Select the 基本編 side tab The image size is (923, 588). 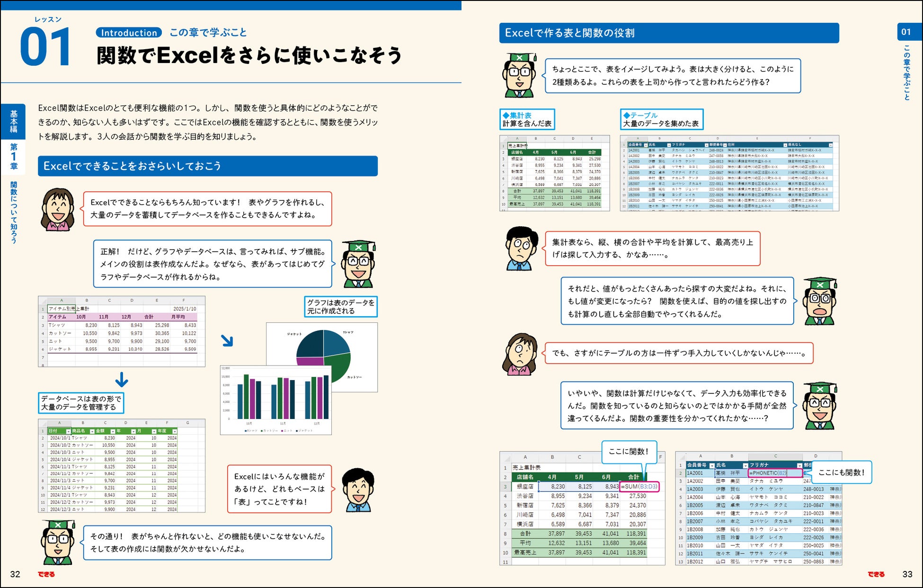coord(14,122)
